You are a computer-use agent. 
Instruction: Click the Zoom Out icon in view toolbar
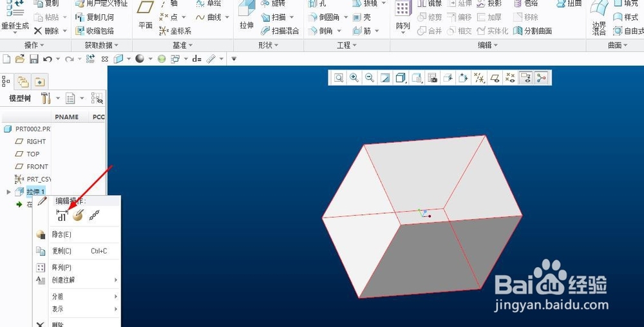[x=369, y=78]
